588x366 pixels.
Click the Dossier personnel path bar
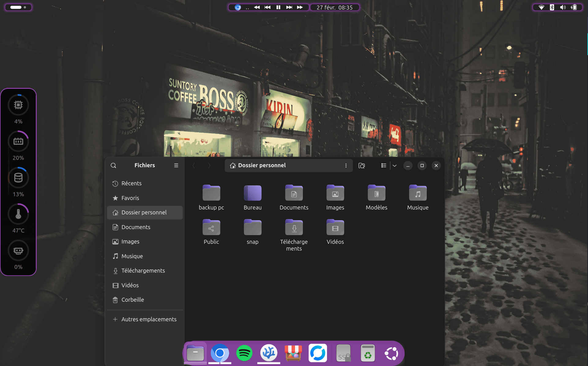[288, 165]
